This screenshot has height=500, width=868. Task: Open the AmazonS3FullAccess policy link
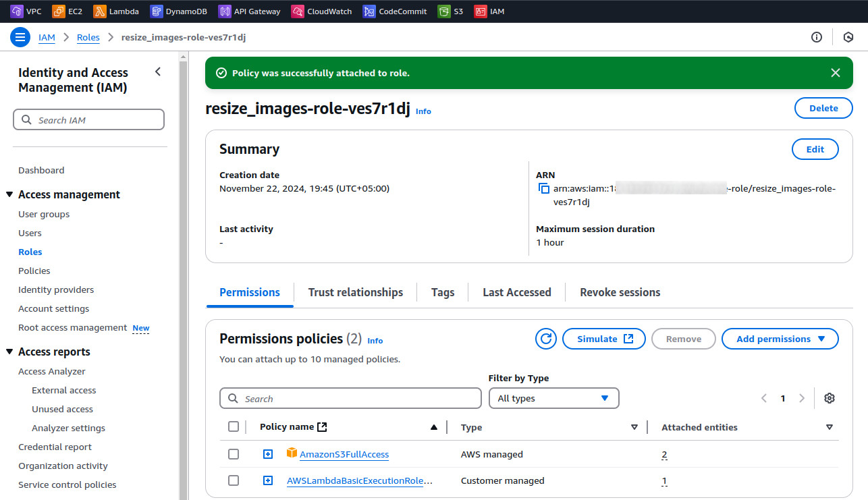[344, 454]
